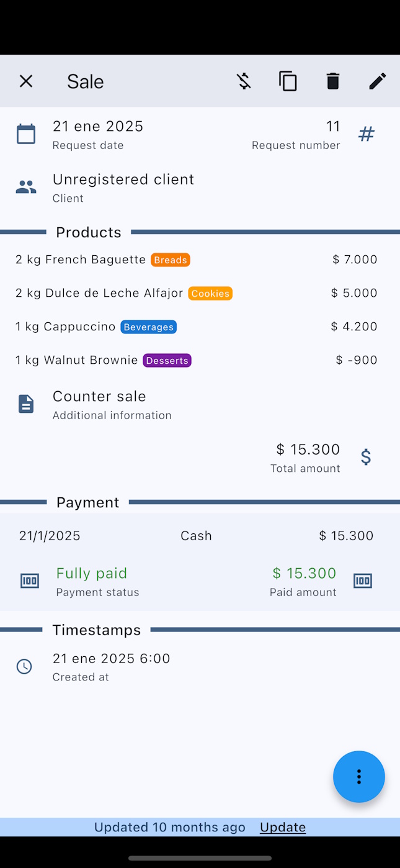
Task: Duplicate this sale with the copy icon
Action: 288,81
